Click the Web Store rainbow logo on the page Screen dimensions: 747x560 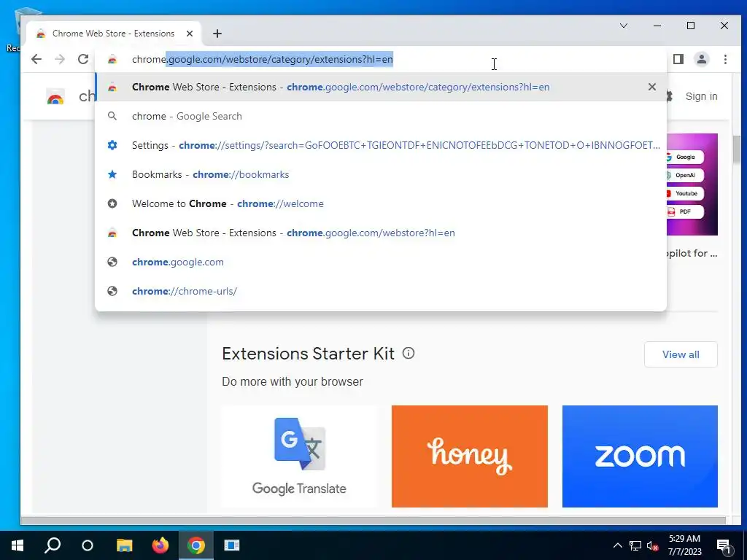(x=55, y=97)
